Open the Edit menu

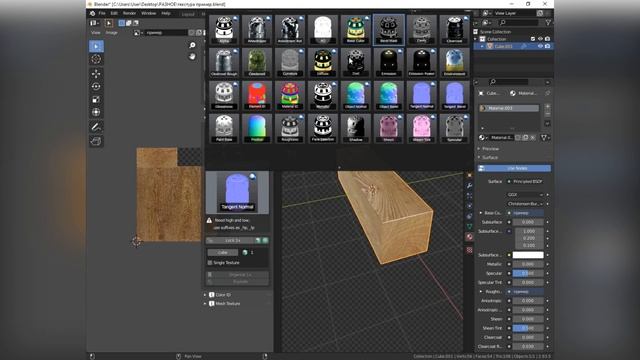click(x=114, y=13)
